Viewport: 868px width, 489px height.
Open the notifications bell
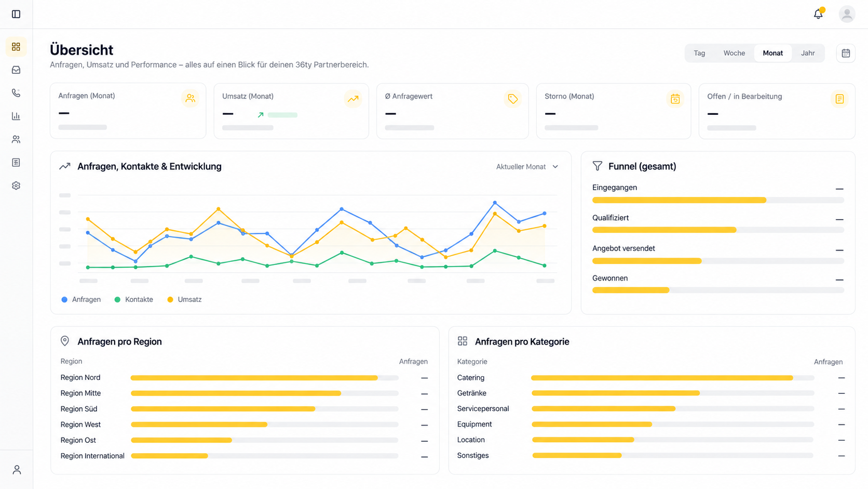(818, 14)
